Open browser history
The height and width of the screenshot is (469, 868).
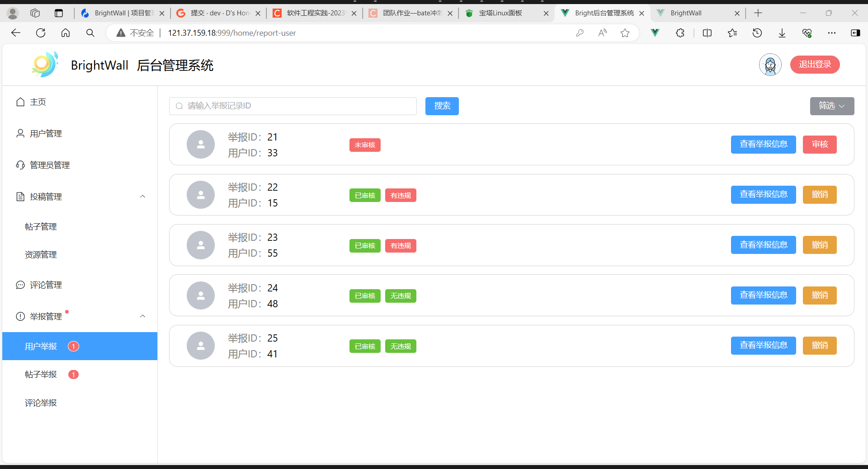[757, 33]
